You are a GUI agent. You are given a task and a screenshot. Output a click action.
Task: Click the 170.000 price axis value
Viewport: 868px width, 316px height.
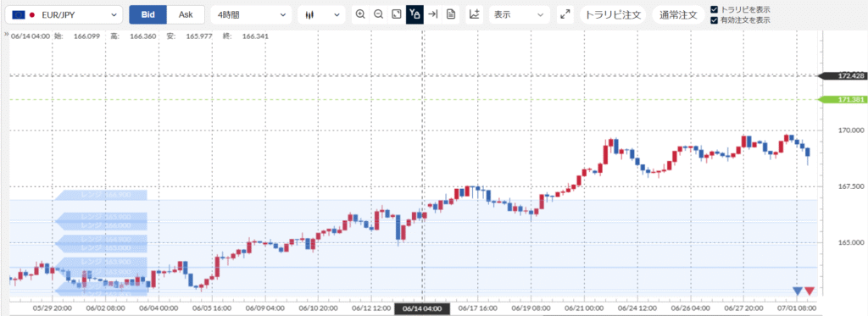click(851, 130)
